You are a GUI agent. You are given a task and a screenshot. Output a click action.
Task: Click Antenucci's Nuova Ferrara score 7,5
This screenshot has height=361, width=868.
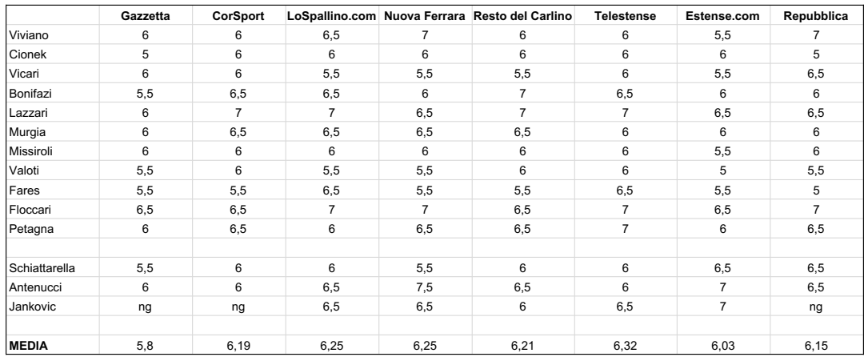[425, 287]
